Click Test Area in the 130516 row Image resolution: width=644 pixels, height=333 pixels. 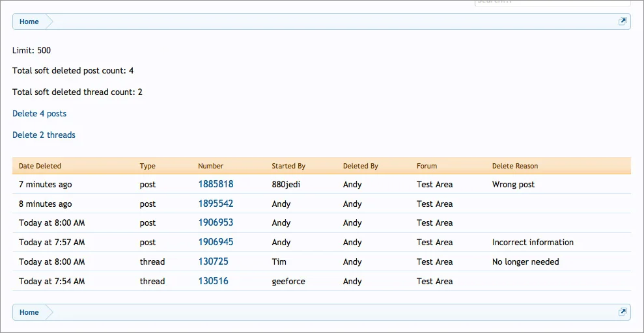[434, 282]
